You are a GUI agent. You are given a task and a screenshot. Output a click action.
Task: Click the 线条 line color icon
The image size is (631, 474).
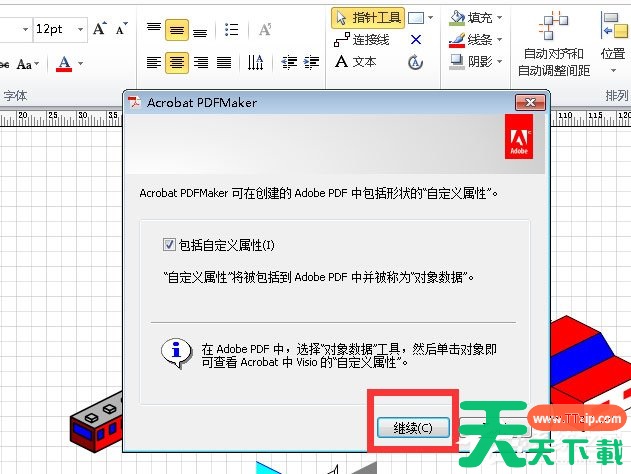click(457, 40)
